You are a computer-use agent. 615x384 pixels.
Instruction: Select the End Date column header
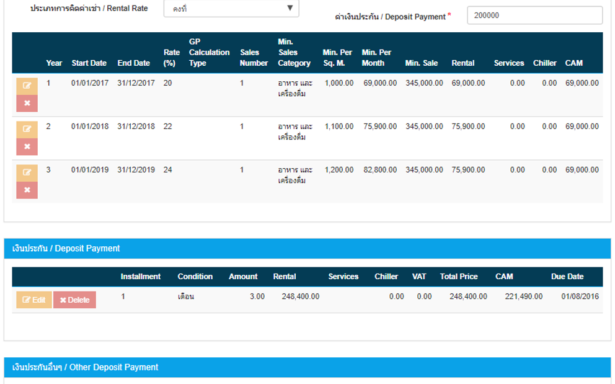tap(134, 63)
